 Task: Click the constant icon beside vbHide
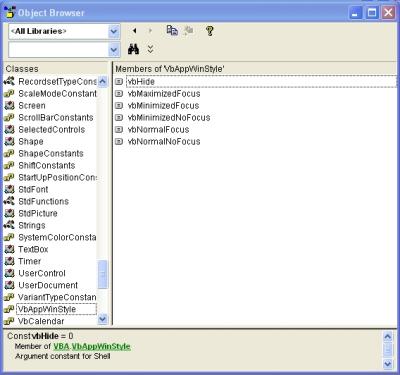click(x=119, y=82)
